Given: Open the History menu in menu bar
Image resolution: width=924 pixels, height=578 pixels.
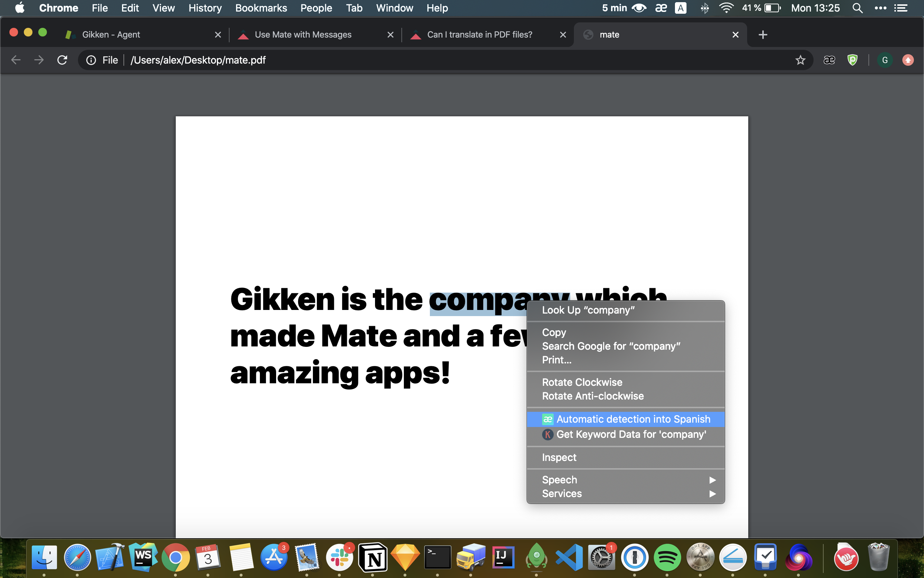Looking at the screenshot, I should click(205, 8).
